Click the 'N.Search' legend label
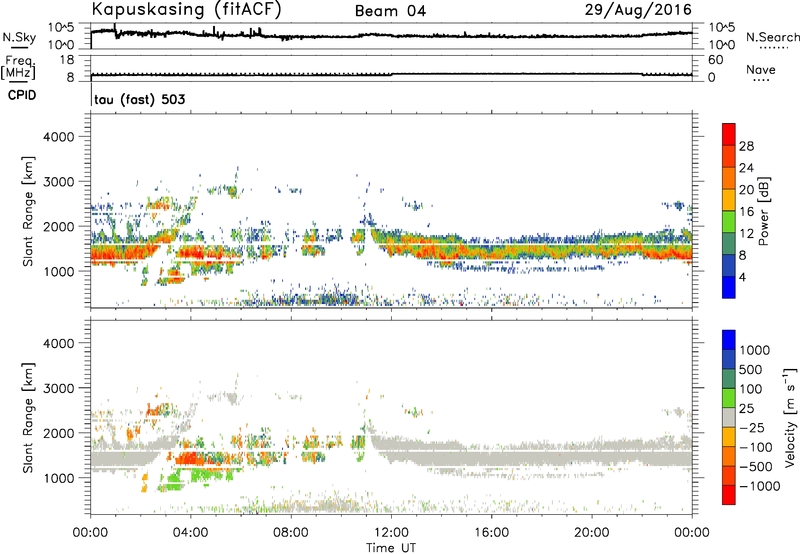Screen dimensions: 800x554 click(x=772, y=37)
